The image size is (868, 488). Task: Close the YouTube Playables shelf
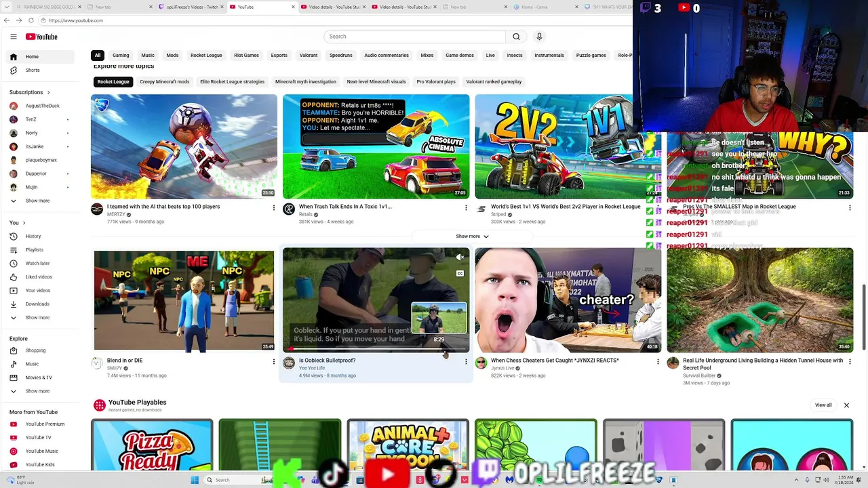pyautogui.click(x=846, y=405)
